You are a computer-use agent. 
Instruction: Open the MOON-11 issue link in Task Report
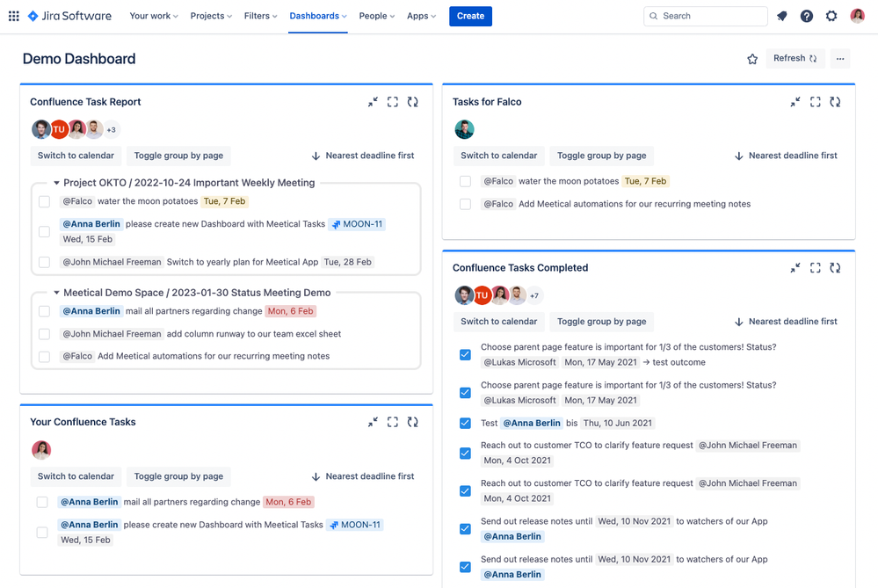click(357, 224)
